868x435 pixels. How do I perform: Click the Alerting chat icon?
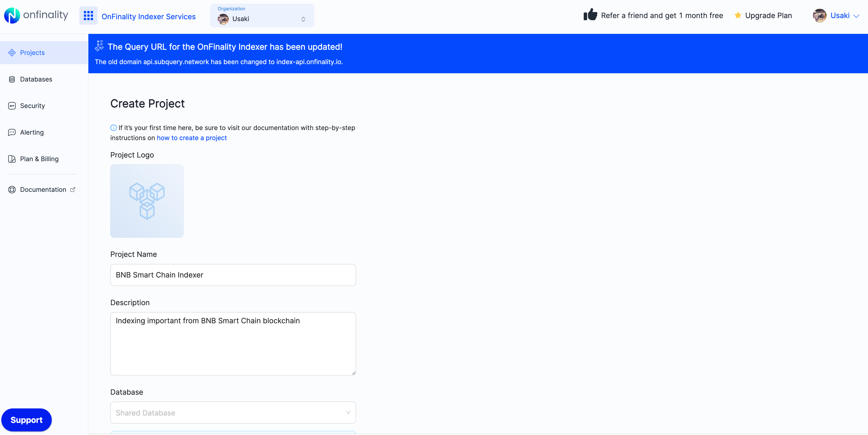[12, 132]
